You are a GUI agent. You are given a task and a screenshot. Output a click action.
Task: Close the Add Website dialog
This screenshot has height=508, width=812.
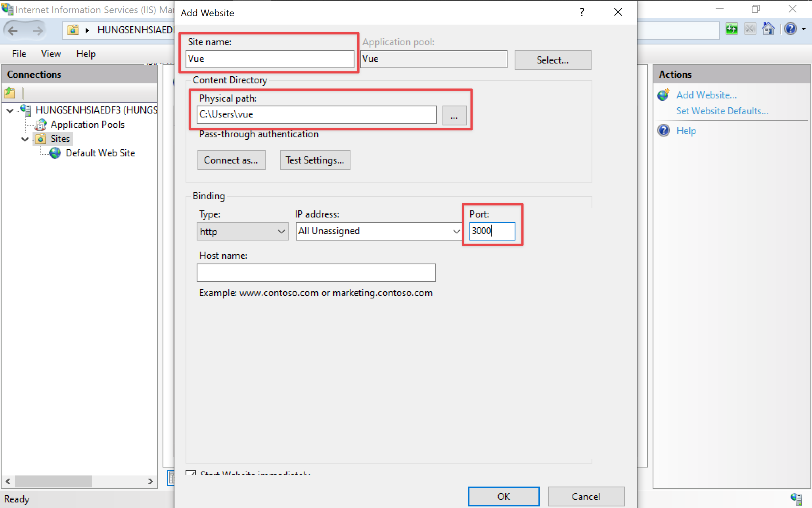click(x=618, y=12)
